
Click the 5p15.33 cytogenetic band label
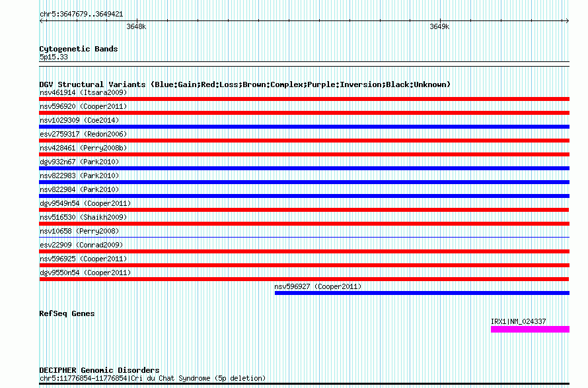(x=54, y=57)
